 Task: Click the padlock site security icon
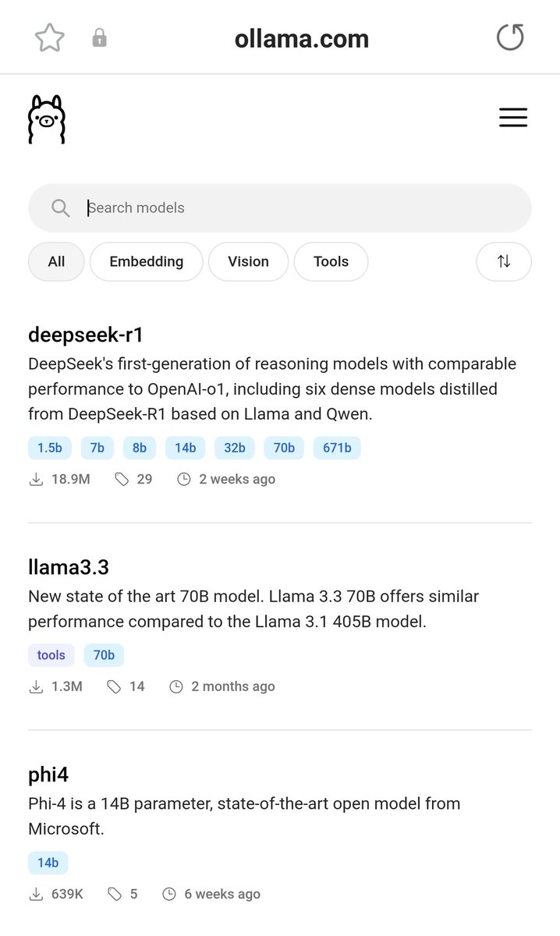[99, 38]
